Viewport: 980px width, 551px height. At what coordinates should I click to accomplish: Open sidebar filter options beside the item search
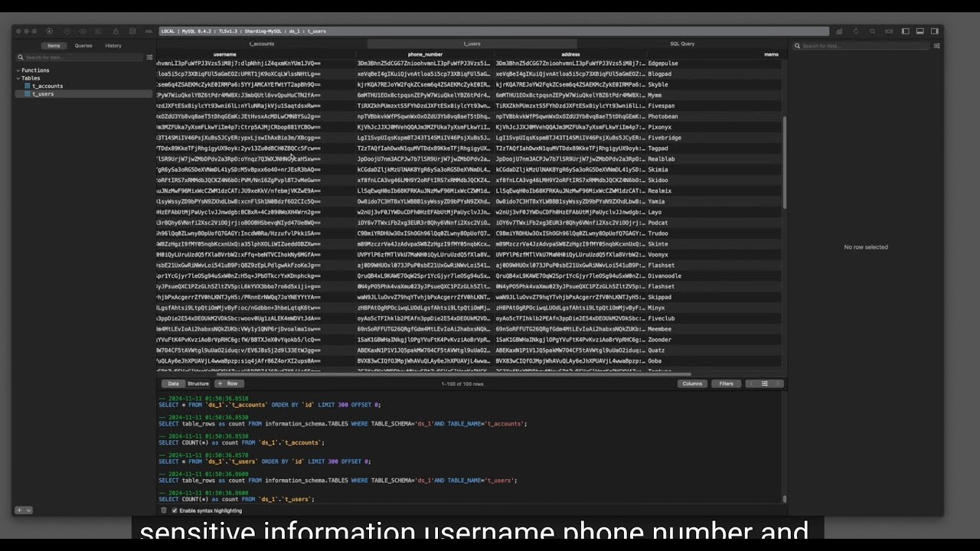pos(149,57)
